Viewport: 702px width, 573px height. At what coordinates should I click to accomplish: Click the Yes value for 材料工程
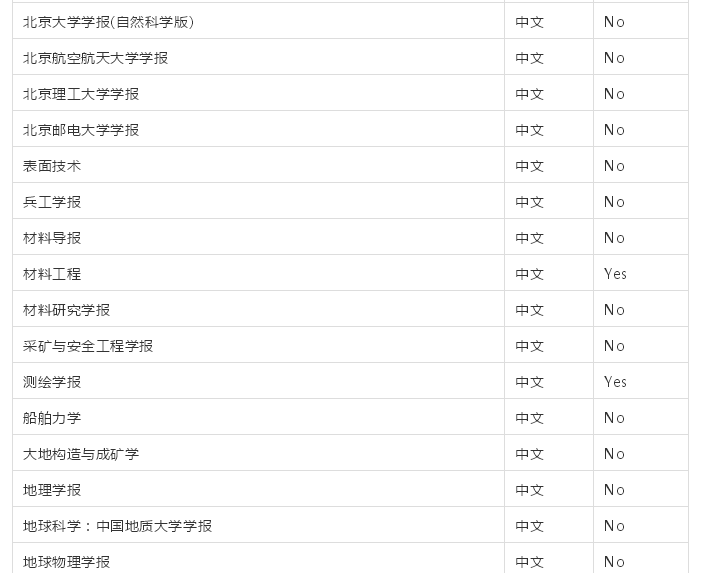[x=615, y=274]
